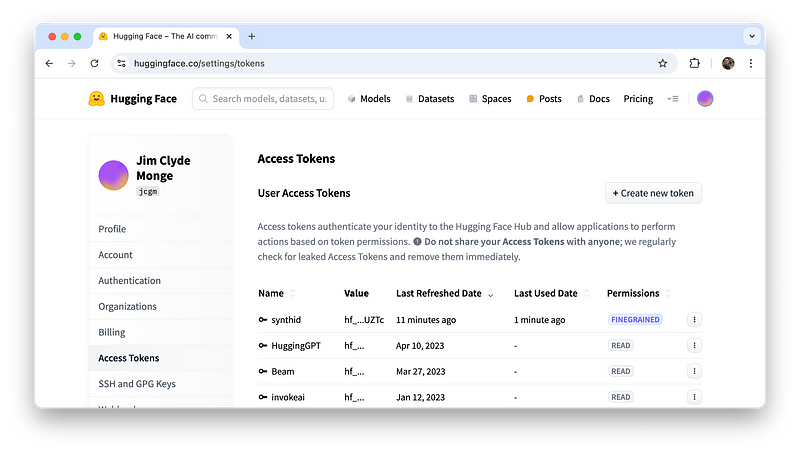Open Account settings in the sidebar
Viewport: 800px width, 454px height.
click(x=160, y=255)
